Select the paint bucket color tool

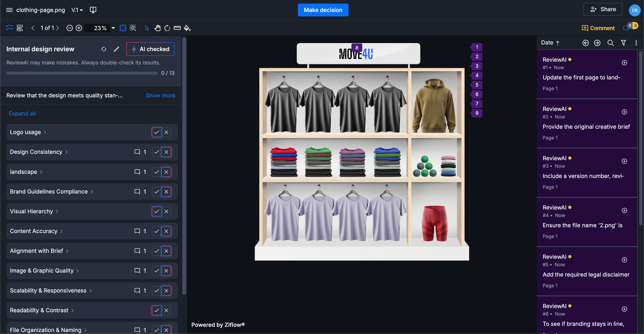(187, 28)
